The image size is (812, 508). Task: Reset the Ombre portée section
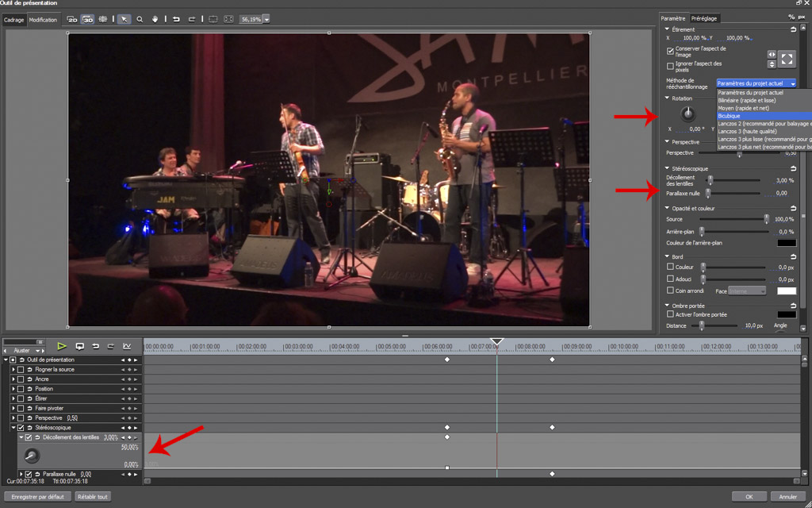click(x=793, y=306)
